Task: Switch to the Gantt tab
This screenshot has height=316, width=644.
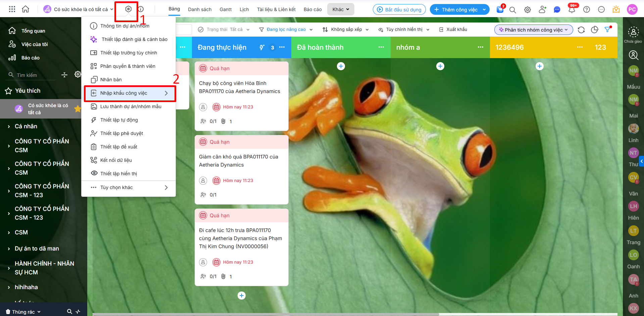Action: click(x=226, y=9)
